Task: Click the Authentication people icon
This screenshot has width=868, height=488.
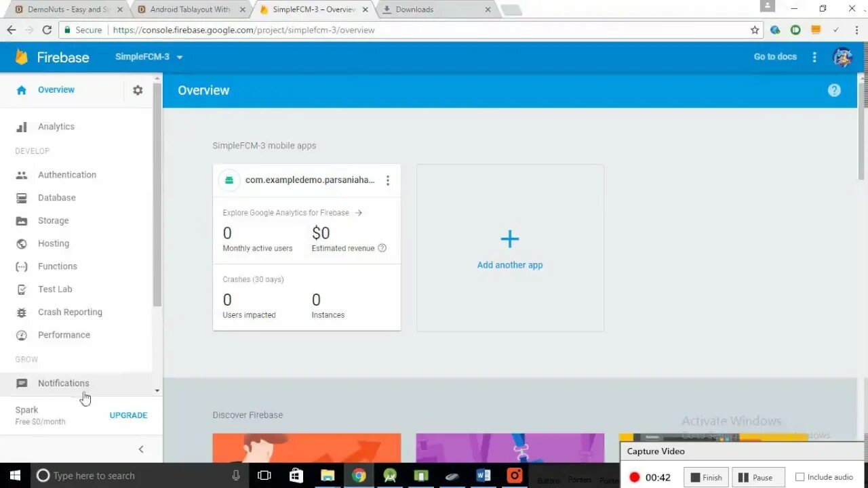Action: (22, 175)
